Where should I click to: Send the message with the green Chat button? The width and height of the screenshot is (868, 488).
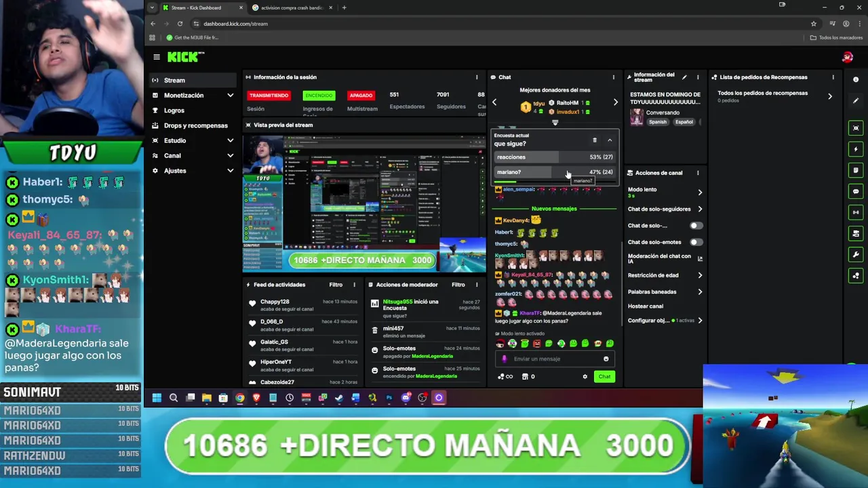point(604,377)
